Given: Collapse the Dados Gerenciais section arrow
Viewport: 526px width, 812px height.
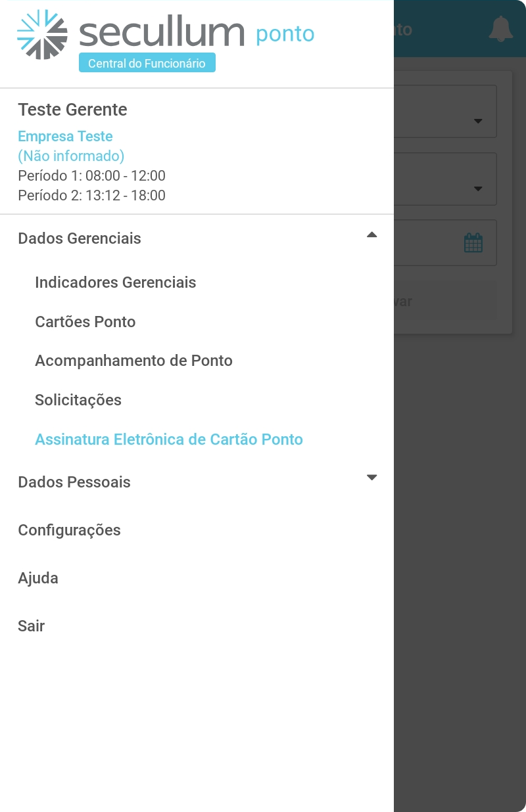Looking at the screenshot, I should point(371,235).
